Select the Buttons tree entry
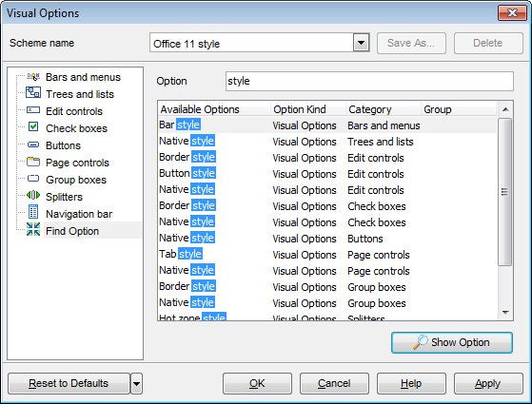532x404 pixels. click(63, 145)
